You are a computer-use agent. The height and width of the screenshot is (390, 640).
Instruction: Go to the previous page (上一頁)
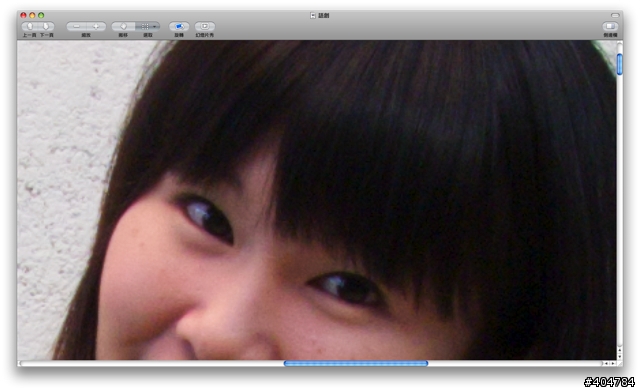[x=29, y=26]
